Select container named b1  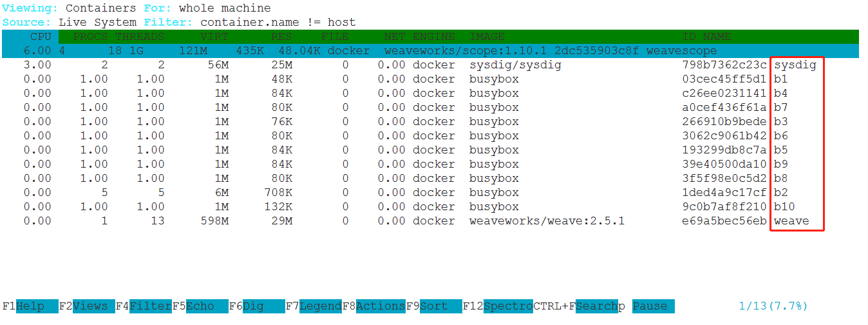(781, 79)
